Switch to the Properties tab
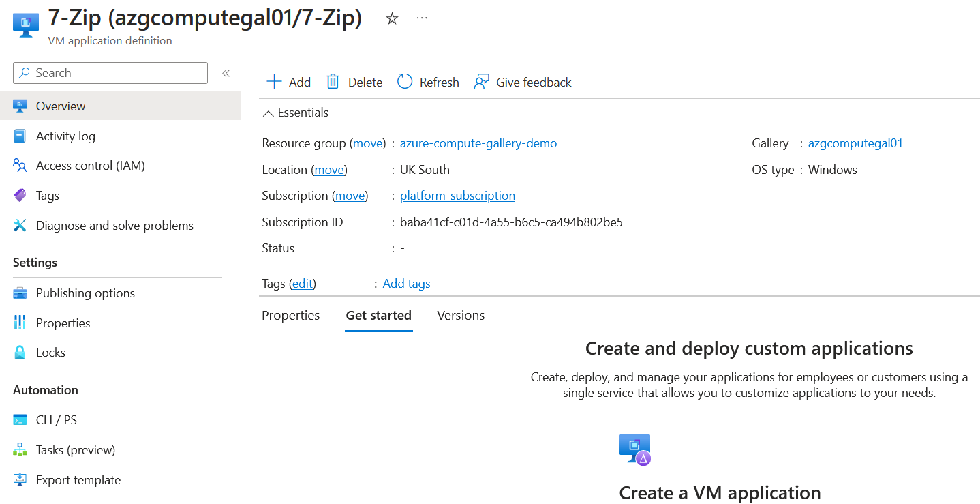Screen dimensions: 980x504 [x=290, y=315]
